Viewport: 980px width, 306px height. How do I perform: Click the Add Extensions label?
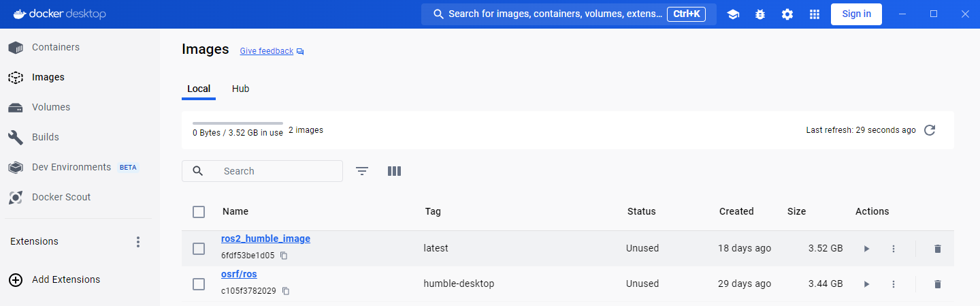point(66,279)
